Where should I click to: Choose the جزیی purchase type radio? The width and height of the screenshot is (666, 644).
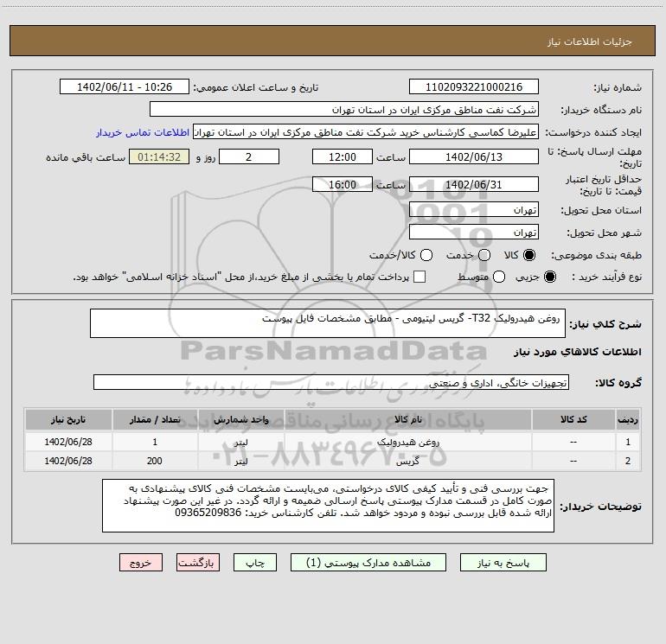click(549, 277)
